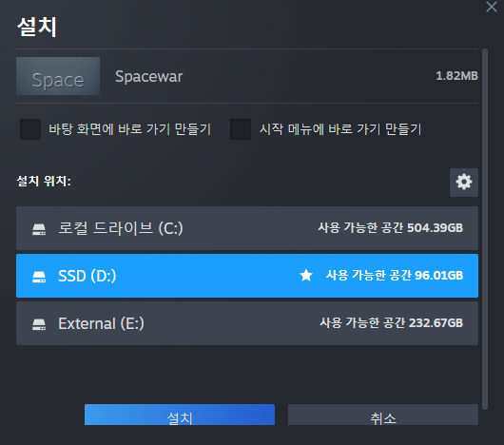504x445 pixels.
Task: Click the 취소 button to cancel
Action: point(383,415)
